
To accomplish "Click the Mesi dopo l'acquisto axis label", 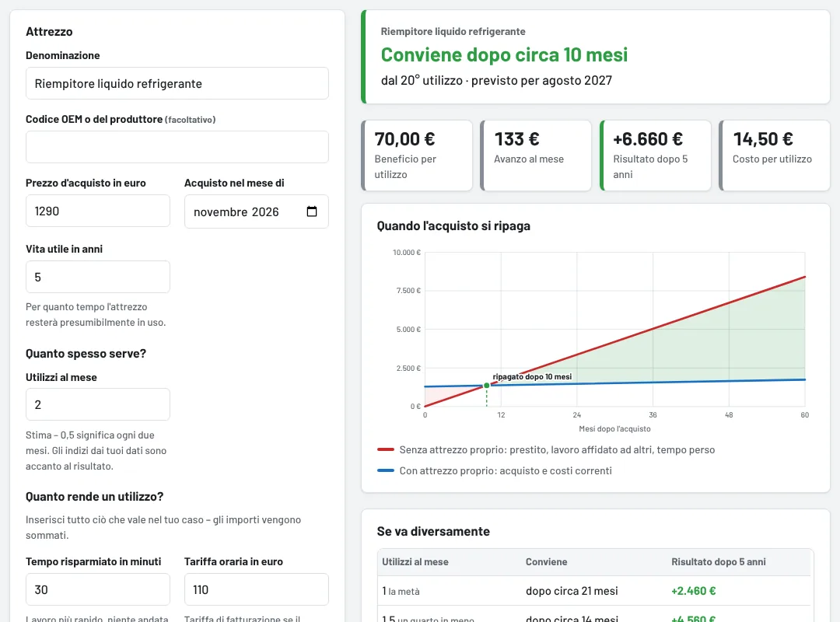I will 614,429.
